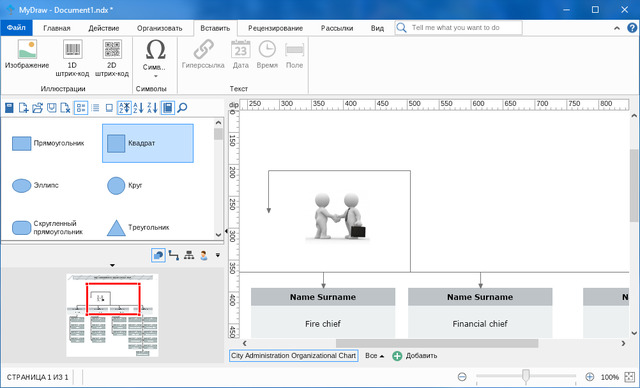Toggle the no-sorting A-Z crossed button
This screenshot has width=640, height=388.
point(124,108)
